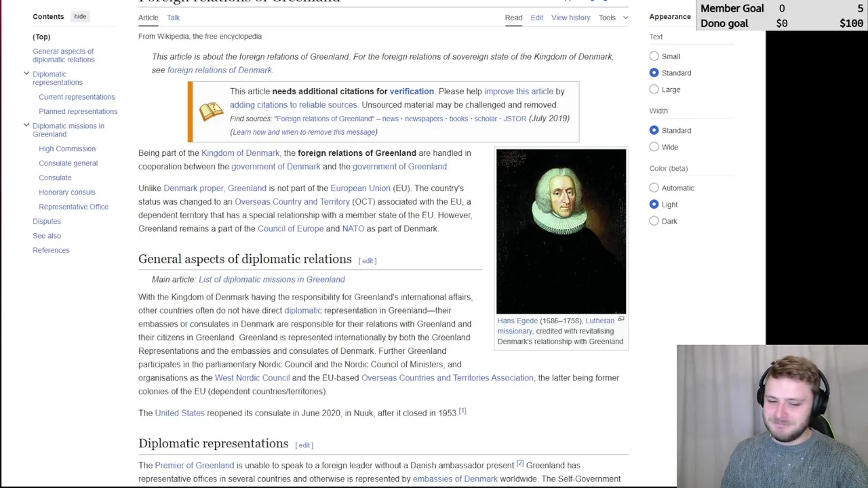Viewport: 868px width, 488px height.
Task: Open the scholar source link
Action: 486,119
